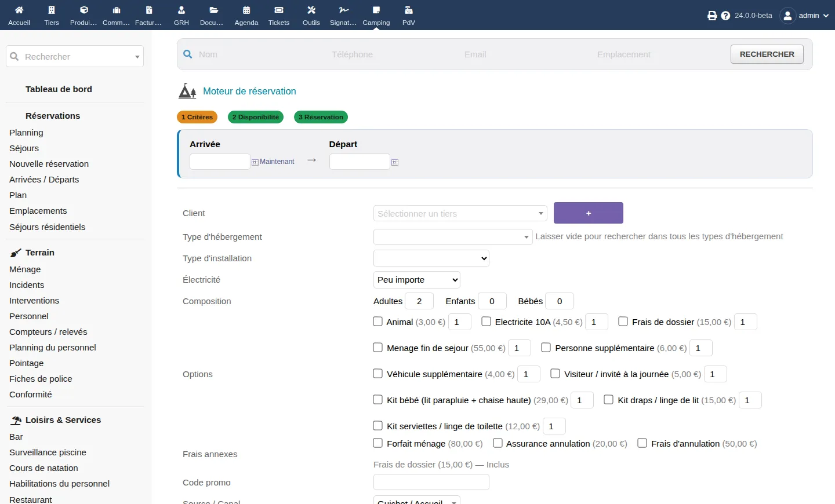Click the Arrivée date input field
Screen dimensions: 835x504
[220, 162]
